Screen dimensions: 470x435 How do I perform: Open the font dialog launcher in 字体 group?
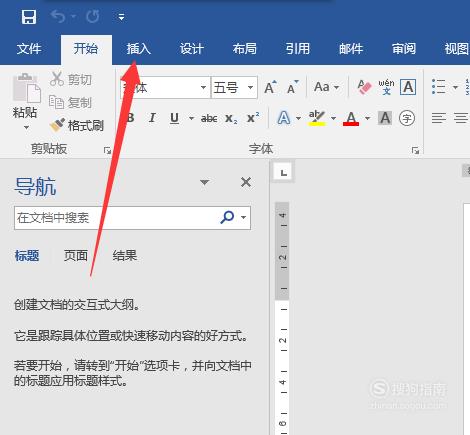[415, 151]
